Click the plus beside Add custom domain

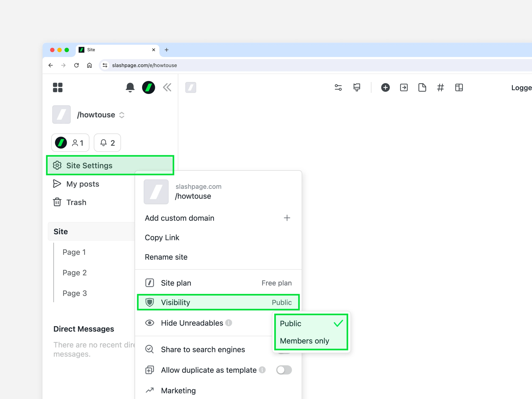287,218
